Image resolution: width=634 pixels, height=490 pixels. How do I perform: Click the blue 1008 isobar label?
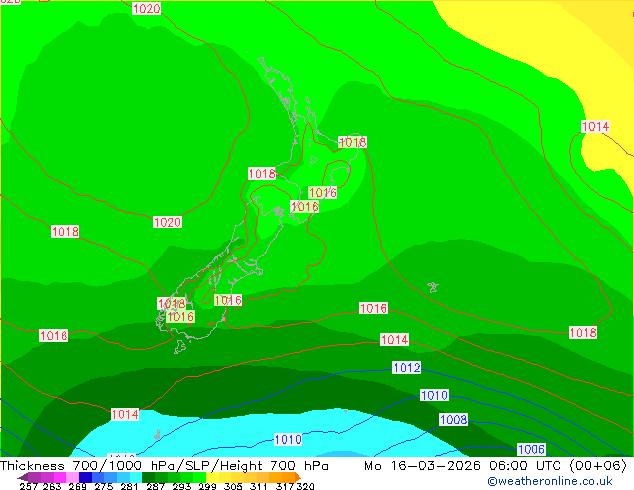pyautogui.click(x=454, y=420)
